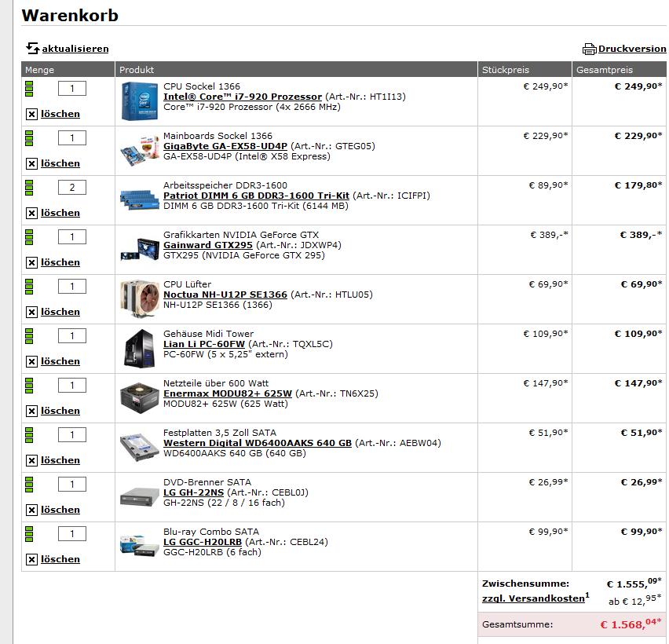
Task: Open Noctua CPU cooler thumbnail
Action: coord(140,298)
